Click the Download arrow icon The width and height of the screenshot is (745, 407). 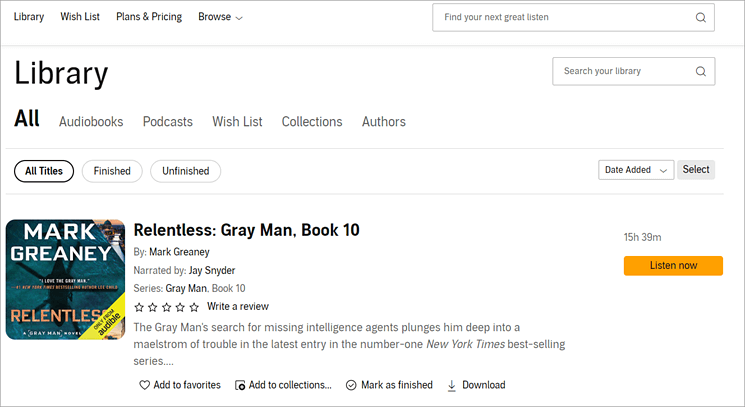pyautogui.click(x=452, y=385)
